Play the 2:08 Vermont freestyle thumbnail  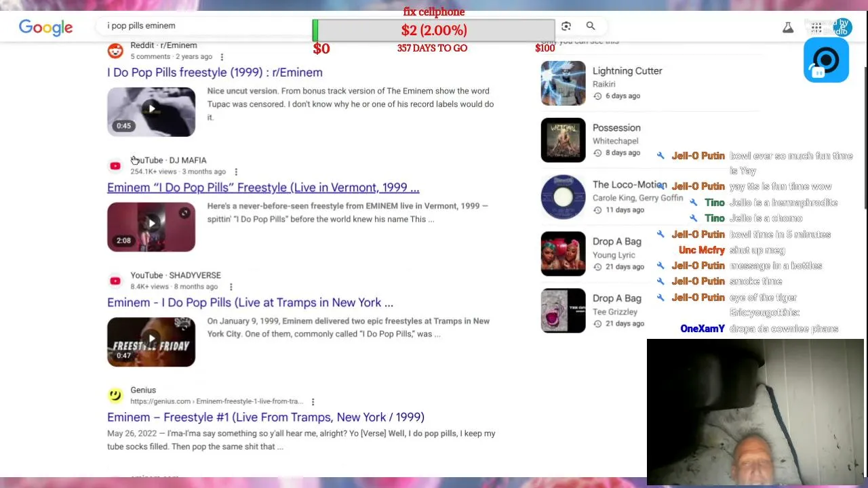click(x=151, y=226)
